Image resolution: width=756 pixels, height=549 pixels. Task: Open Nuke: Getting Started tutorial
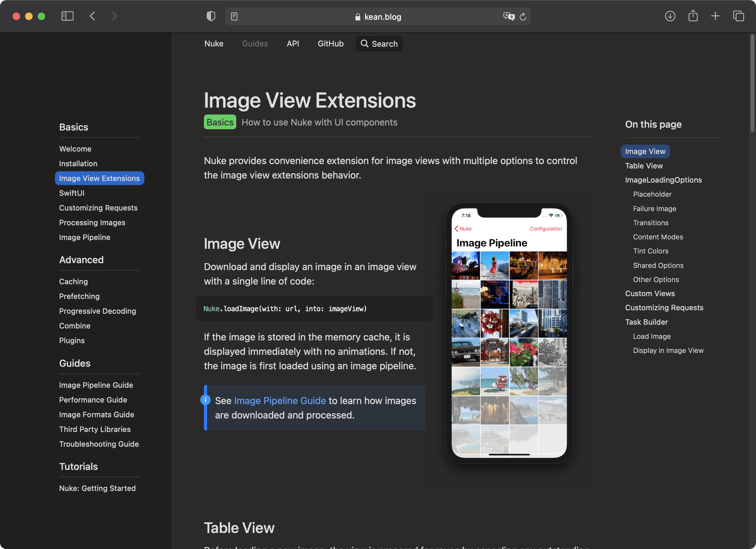click(x=97, y=488)
